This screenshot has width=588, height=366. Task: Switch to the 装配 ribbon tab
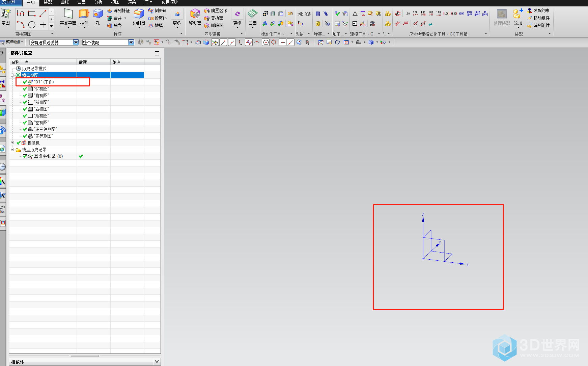point(48,2)
